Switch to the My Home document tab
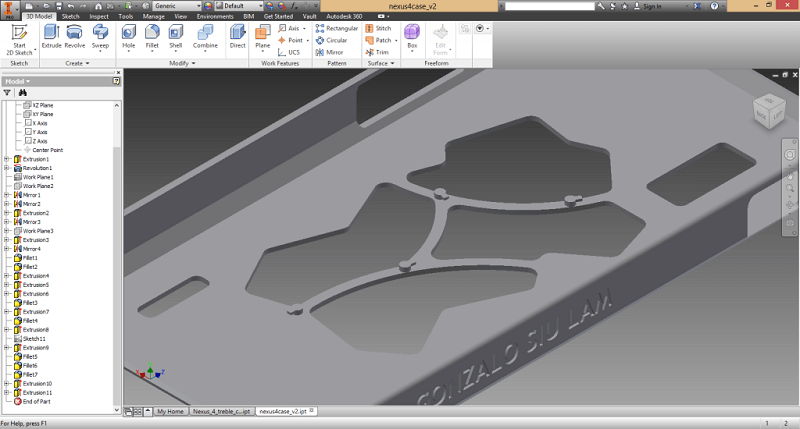Screen dimensions: 800x429 click(x=170, y=411)
